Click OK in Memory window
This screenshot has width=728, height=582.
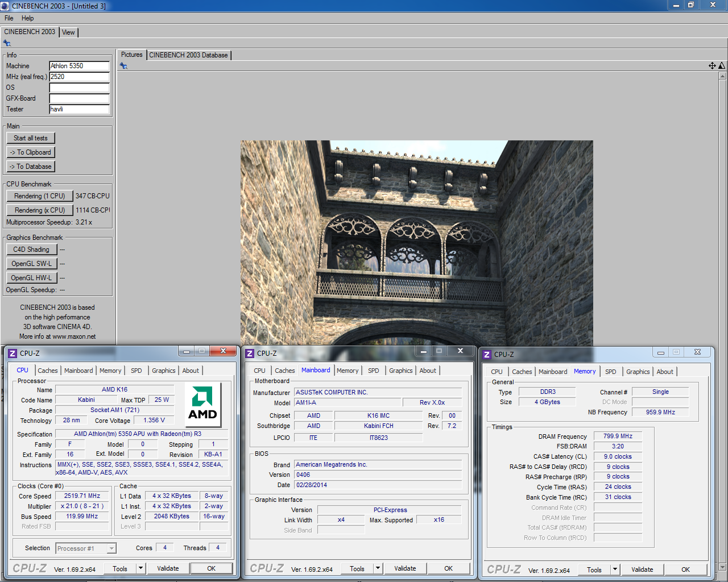tap(685, 569)
